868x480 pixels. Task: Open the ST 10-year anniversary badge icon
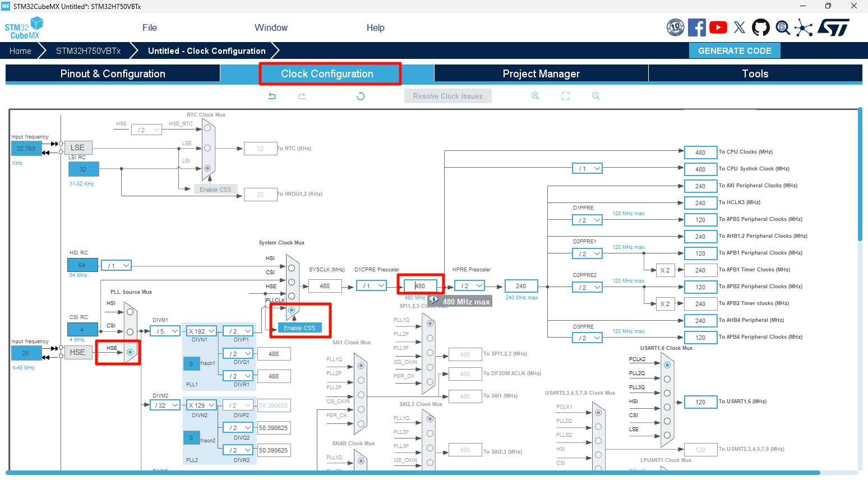(675, 27)
